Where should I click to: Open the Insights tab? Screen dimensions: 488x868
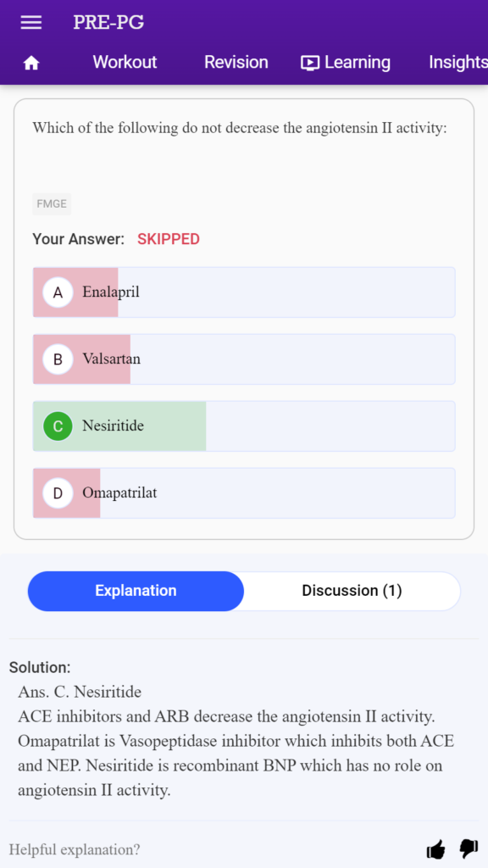coord(458,62)
